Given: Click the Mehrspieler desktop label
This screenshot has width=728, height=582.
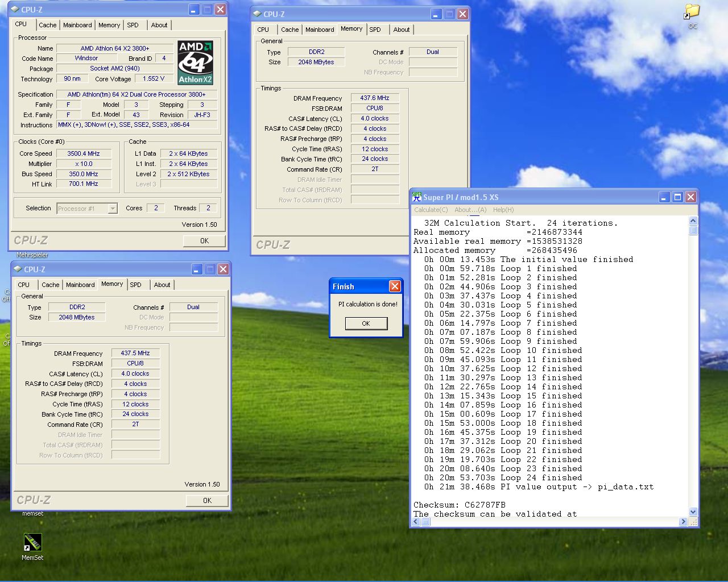Looking at the screenshot, I should 32,255.
